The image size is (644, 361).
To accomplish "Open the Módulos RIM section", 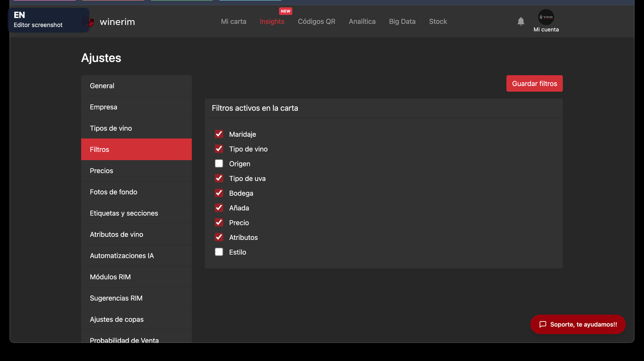I will tap(137, 277).
